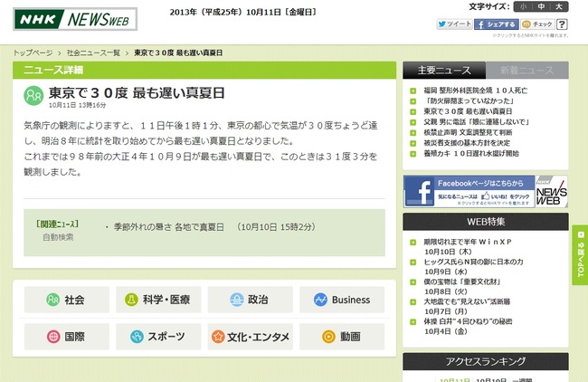Screen dimensions: 588x382
Task: Click the green bullet beside 福岡 整形外科医院全焼
Action: pos(413,91)
